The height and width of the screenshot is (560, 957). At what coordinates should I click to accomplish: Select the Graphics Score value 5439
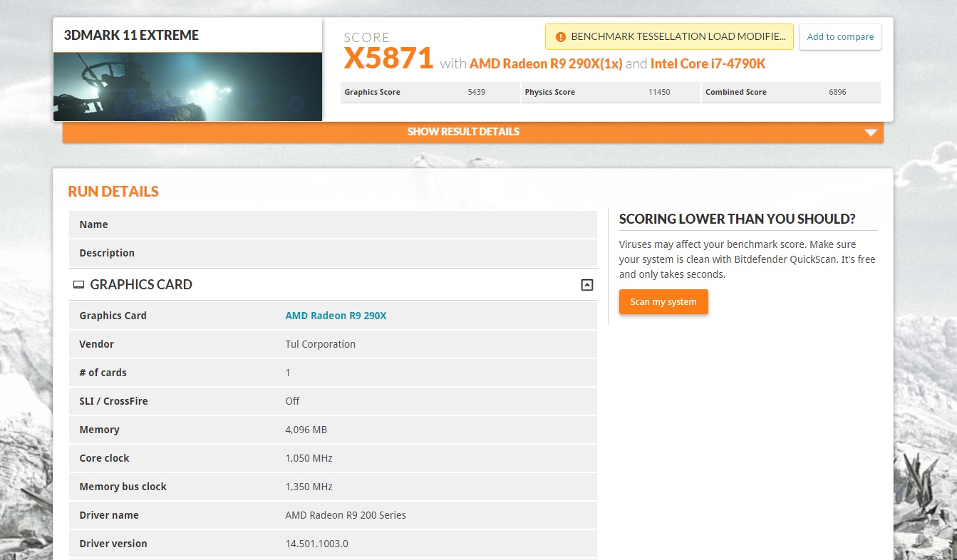tap(476, 92)
